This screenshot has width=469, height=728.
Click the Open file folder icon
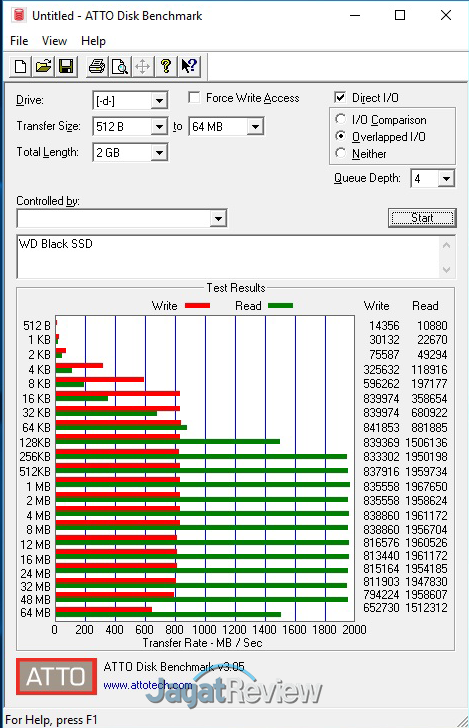(x=43, y=66)
